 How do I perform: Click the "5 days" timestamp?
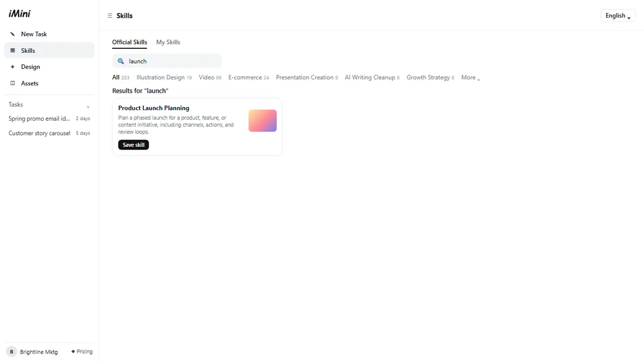(x=83, y=133)
